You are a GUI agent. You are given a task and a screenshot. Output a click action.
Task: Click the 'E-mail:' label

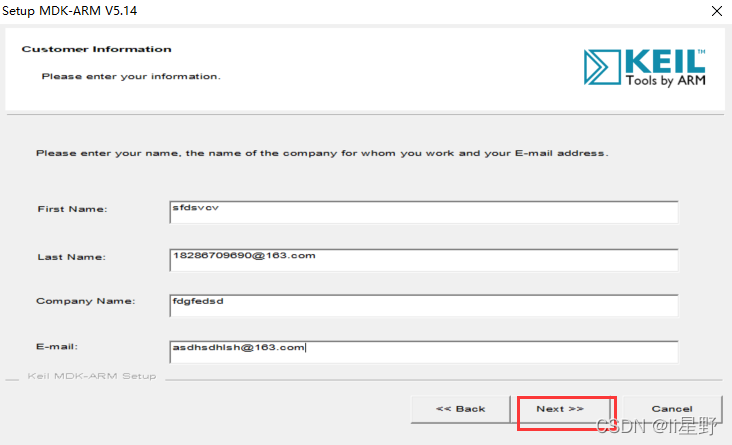(58, 346)
